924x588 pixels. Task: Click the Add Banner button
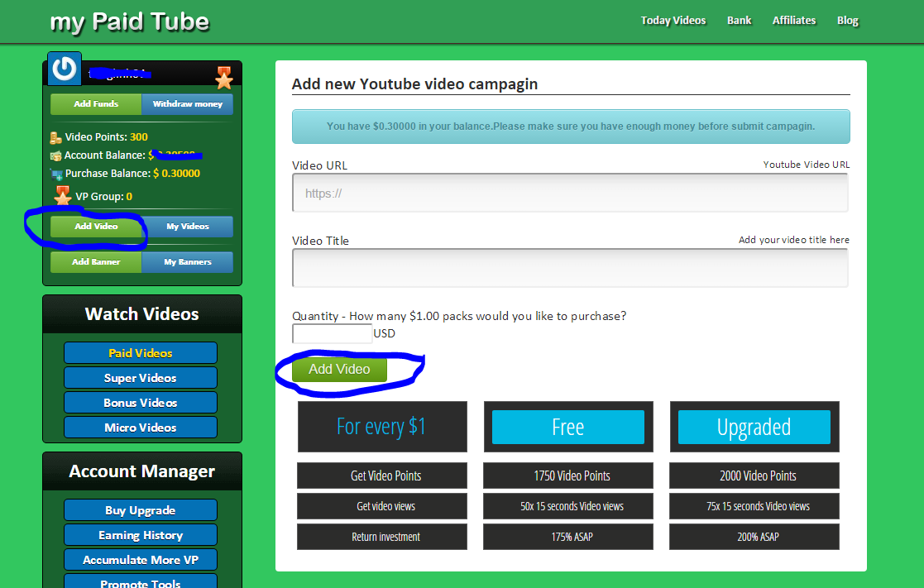96,262
